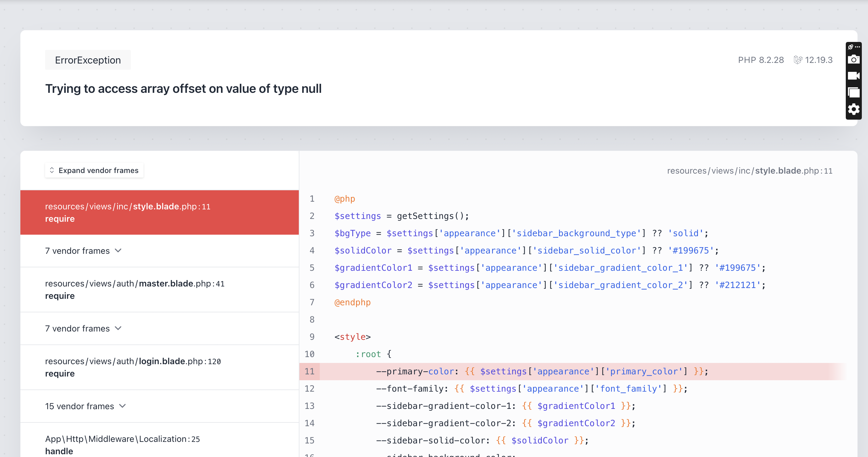
Task: Expand 7 vendor frames above login.blade.php
Action: (83, 328)
